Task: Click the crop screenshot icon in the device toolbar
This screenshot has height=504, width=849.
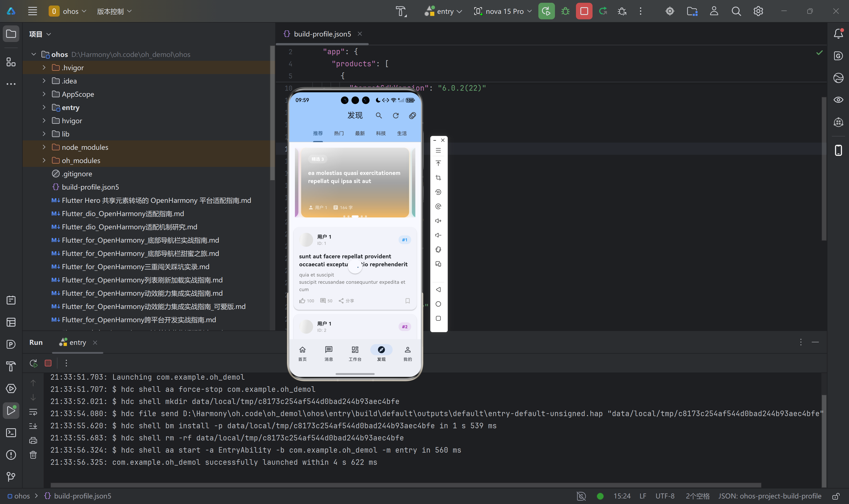Action: 438,178
